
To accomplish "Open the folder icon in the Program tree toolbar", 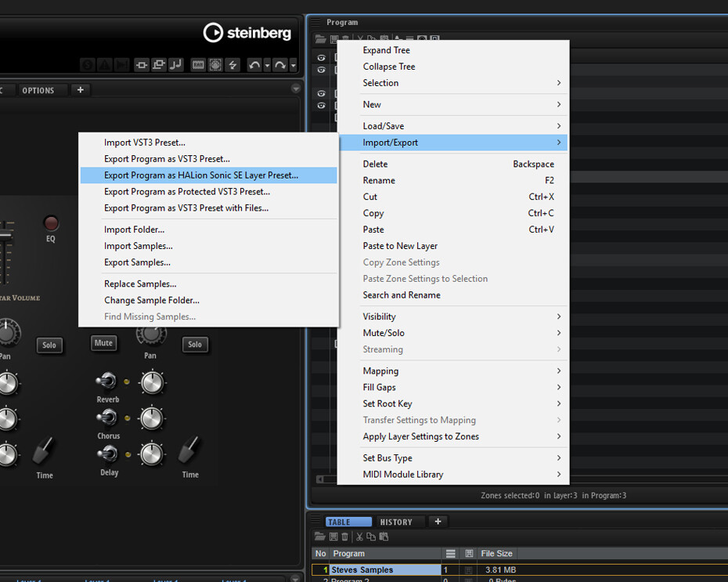I will click(x=321, y=39).
